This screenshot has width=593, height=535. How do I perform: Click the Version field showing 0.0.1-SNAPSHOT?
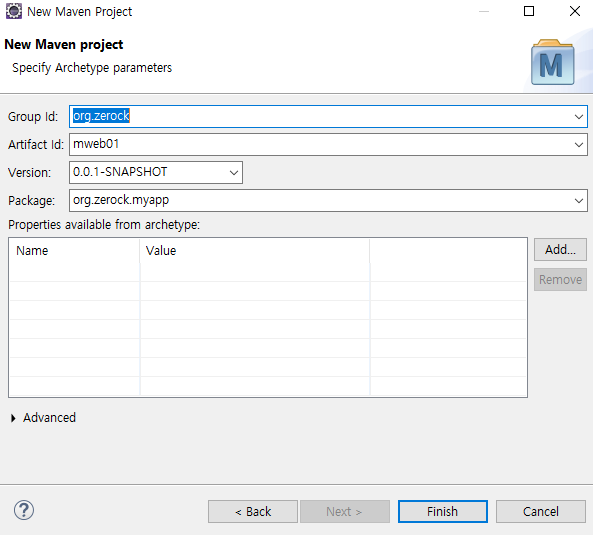pyautogui.click(x=156, y=172)
